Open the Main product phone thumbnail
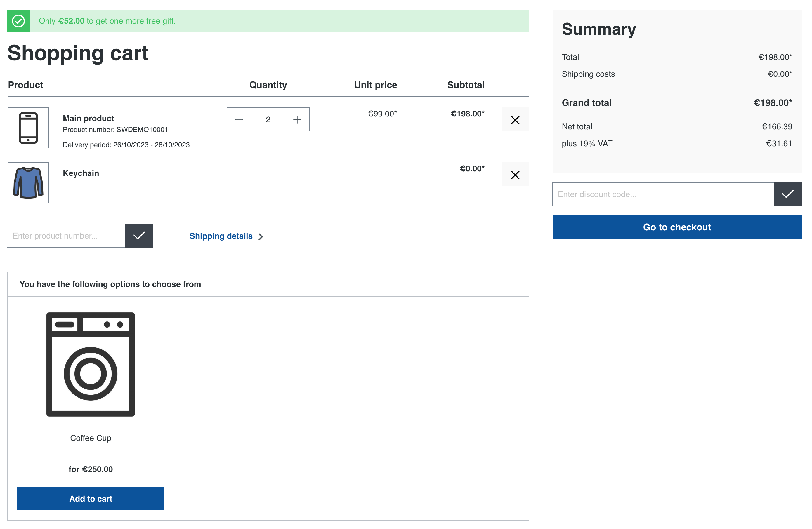The width and height of the screenshot is (812, 529). pos(28,128)
